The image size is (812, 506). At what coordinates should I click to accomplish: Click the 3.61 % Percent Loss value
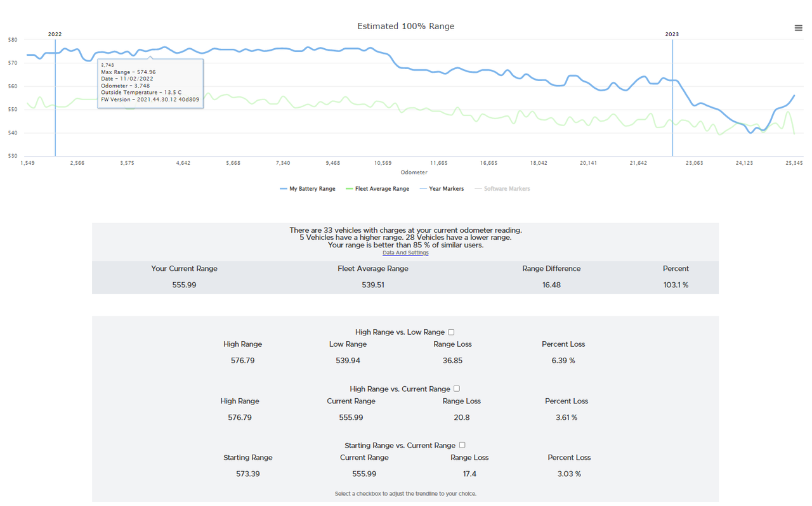tap(566, 418)
